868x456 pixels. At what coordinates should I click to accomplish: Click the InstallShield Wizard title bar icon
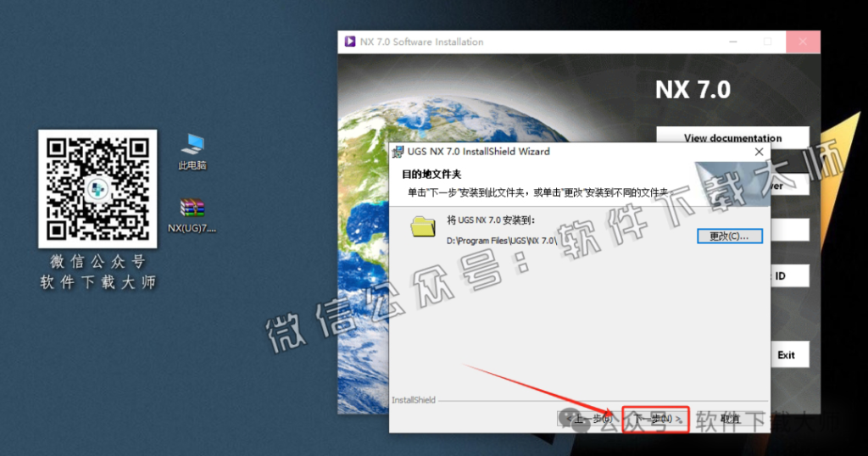coord(398,152)
